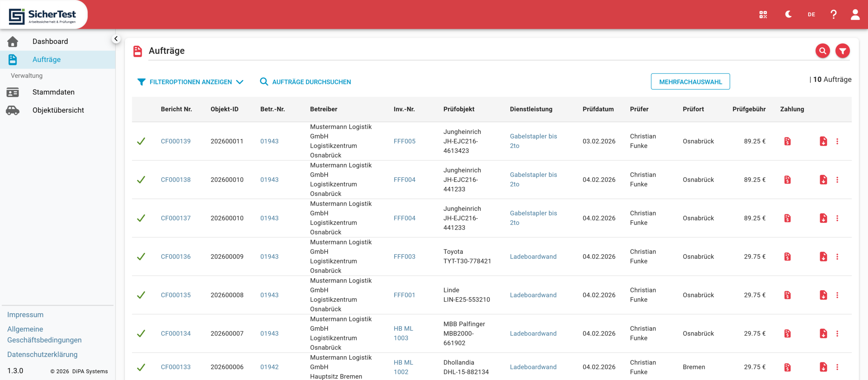The image size is (868, 380).
Task: Open the user profile icon
Action: click(x=855, y=15)
